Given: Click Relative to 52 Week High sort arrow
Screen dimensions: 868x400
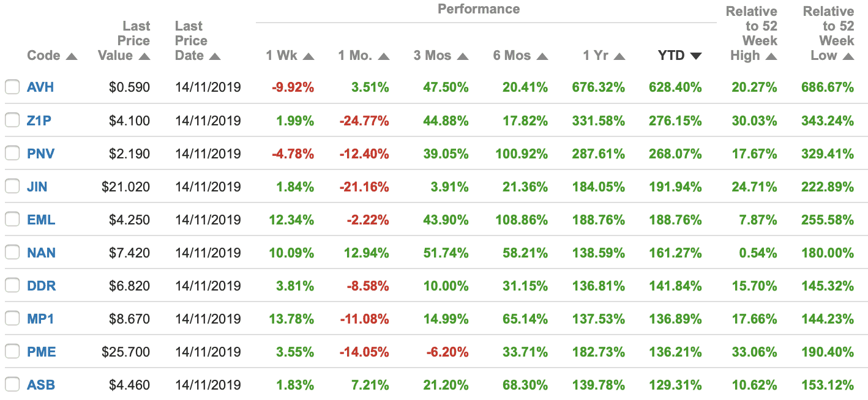Looking at the screenshot, I should point(771,56).
